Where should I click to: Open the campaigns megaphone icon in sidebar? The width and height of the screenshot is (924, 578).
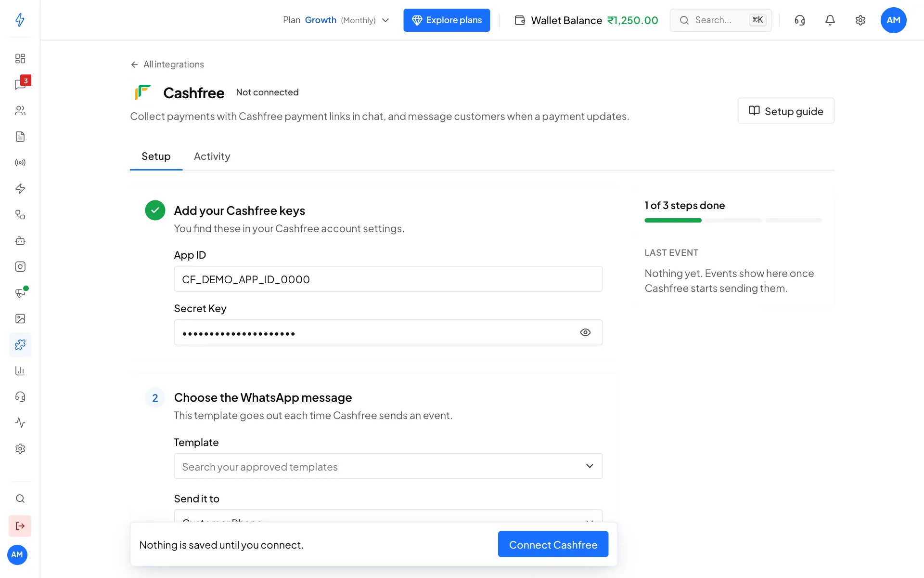[20, 292]
